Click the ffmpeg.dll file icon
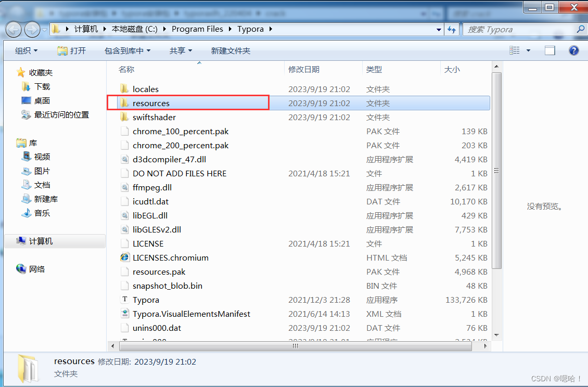Screen dimensions: 588x387 [124, 187]
